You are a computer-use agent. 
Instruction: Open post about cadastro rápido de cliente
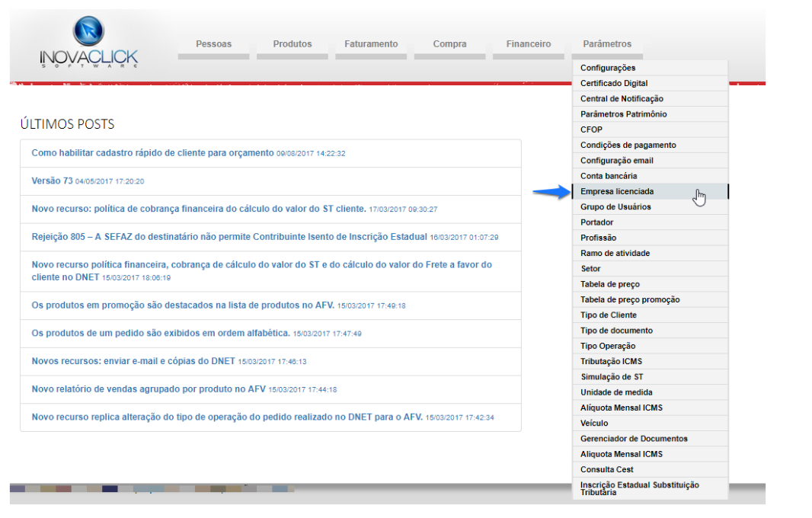click(152, 153)
